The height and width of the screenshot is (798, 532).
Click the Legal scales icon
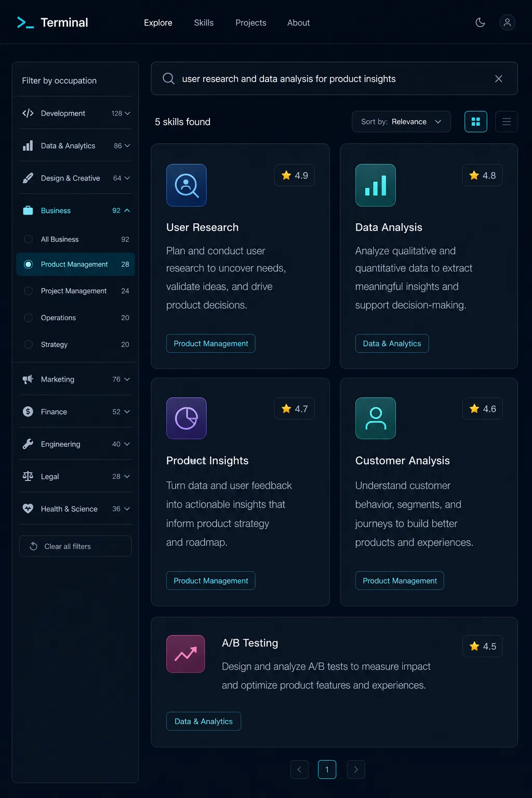coord(28,476)
